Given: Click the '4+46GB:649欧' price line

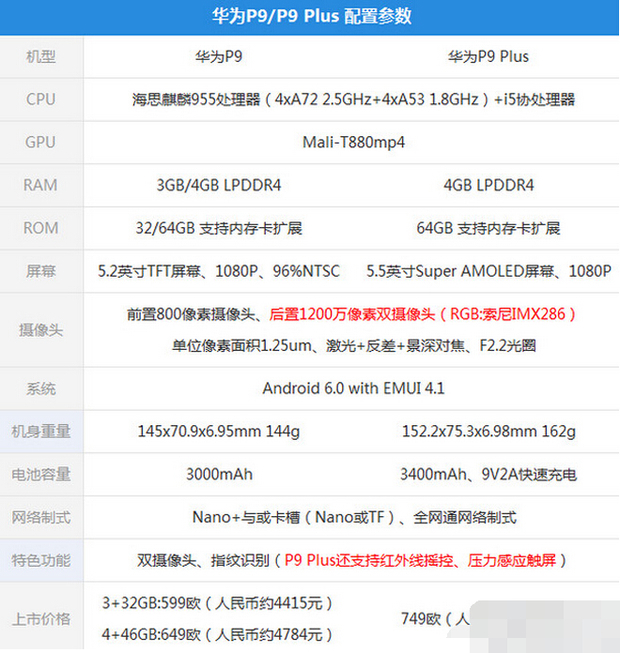Looking at the screenshot, I should pos(217,634).
